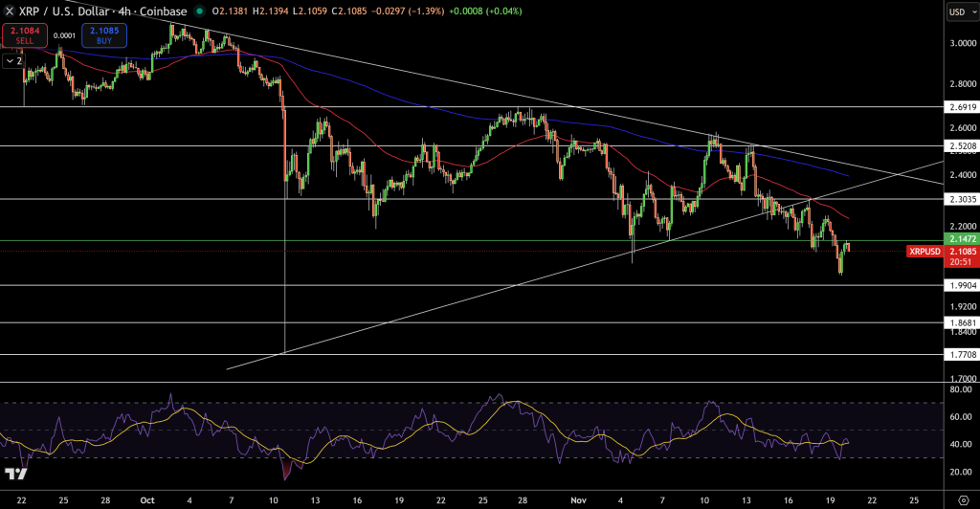Click the Oct date label on the time axis

click(146, 500)
